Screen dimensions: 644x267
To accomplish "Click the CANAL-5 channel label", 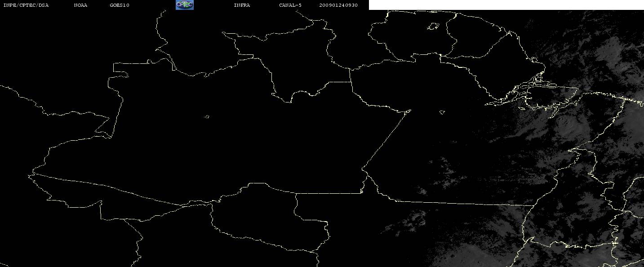I will 291,5.
